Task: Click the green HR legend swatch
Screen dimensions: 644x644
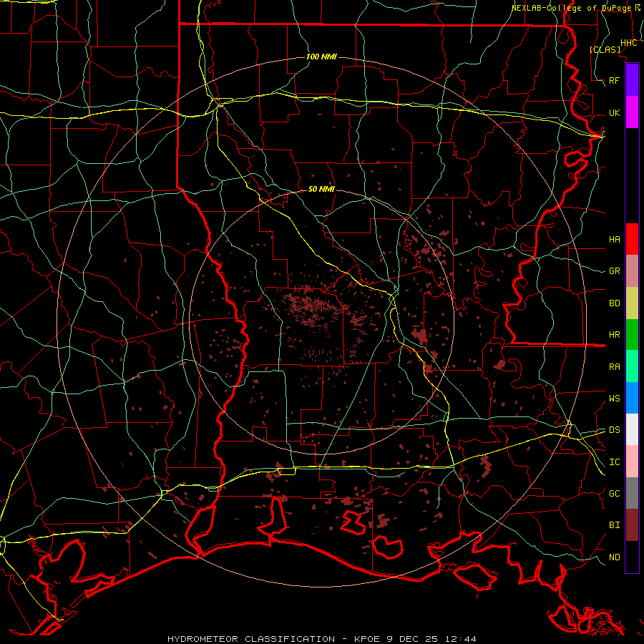Action: click(632, 334)
